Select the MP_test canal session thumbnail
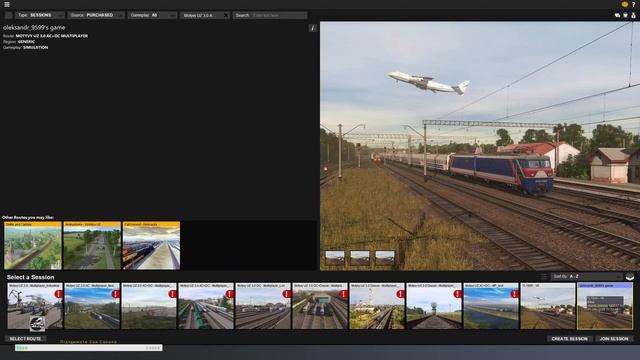 (491, 306)
